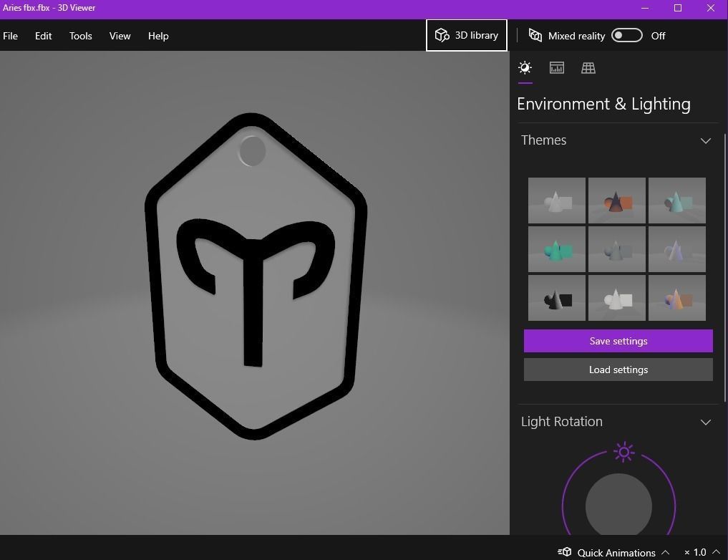Screen dimensions: 728x560
Task: Select the orange and dark cone theme
Action: click(616, 201)
